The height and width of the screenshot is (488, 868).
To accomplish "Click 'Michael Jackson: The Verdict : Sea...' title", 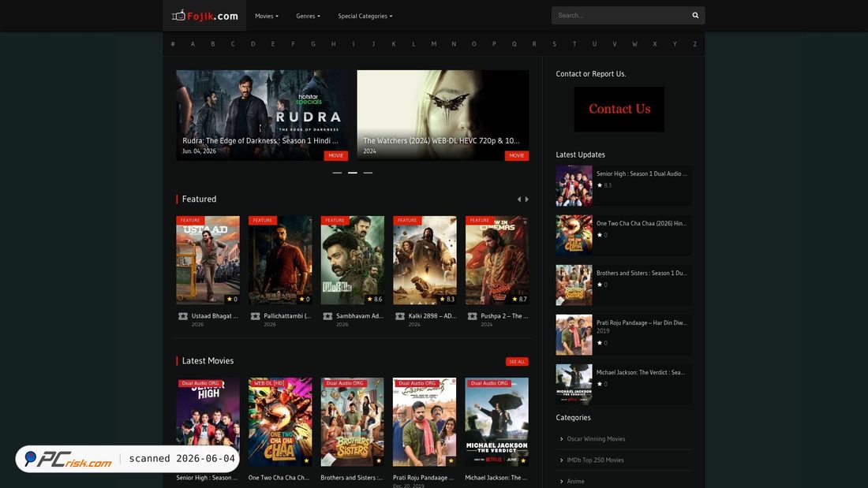I will (641, 372).
